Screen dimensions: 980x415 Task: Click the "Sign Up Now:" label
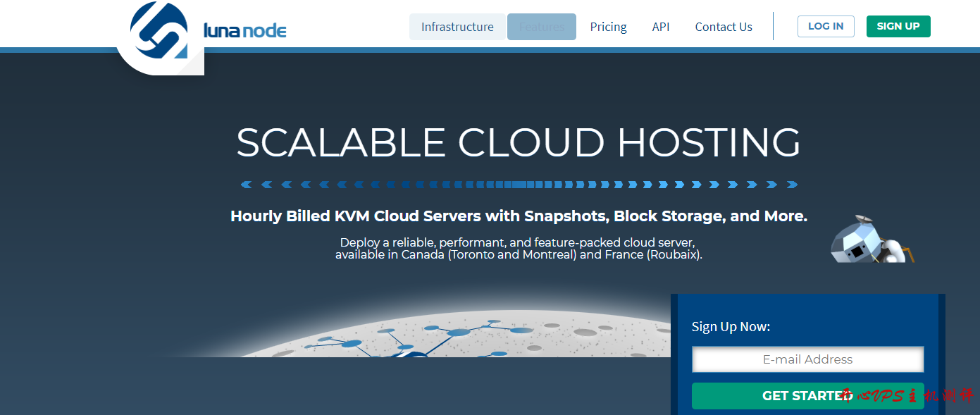731,326
